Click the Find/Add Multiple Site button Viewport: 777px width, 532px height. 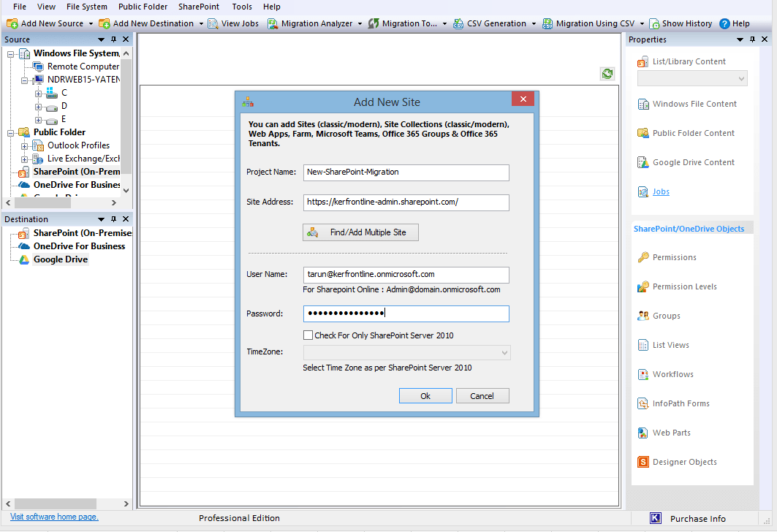[x=361, y=232]
